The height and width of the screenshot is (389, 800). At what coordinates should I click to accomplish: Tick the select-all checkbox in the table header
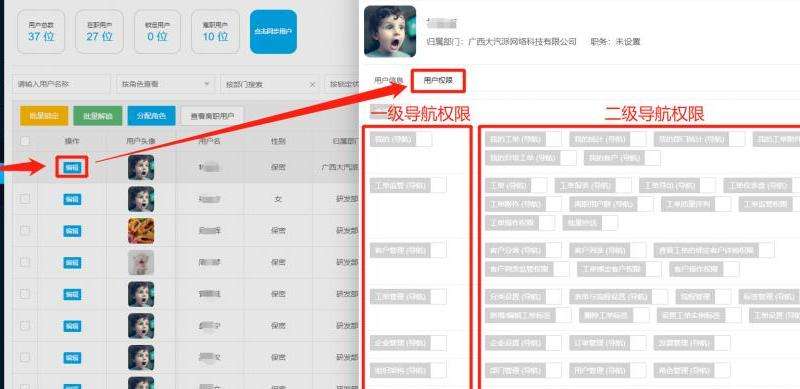25,141
